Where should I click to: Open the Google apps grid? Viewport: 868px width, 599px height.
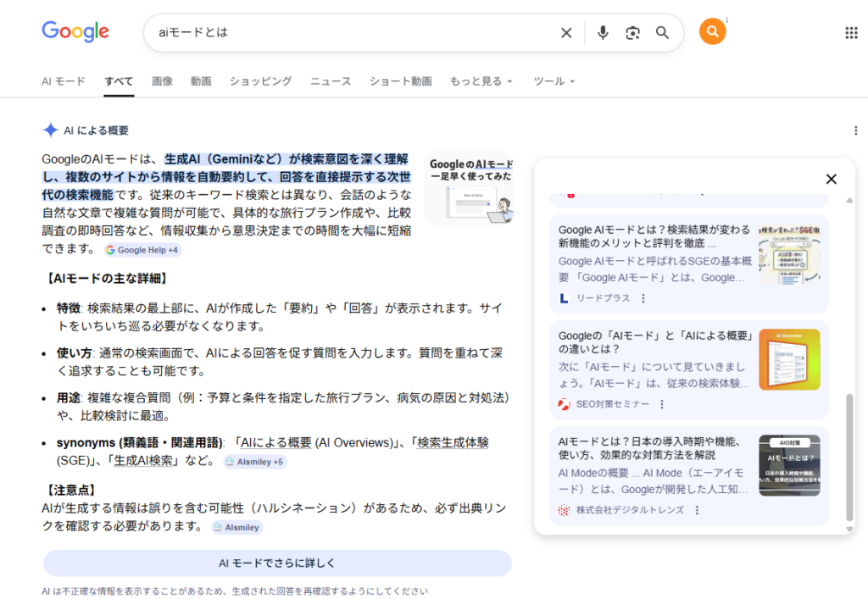(851, 33)
